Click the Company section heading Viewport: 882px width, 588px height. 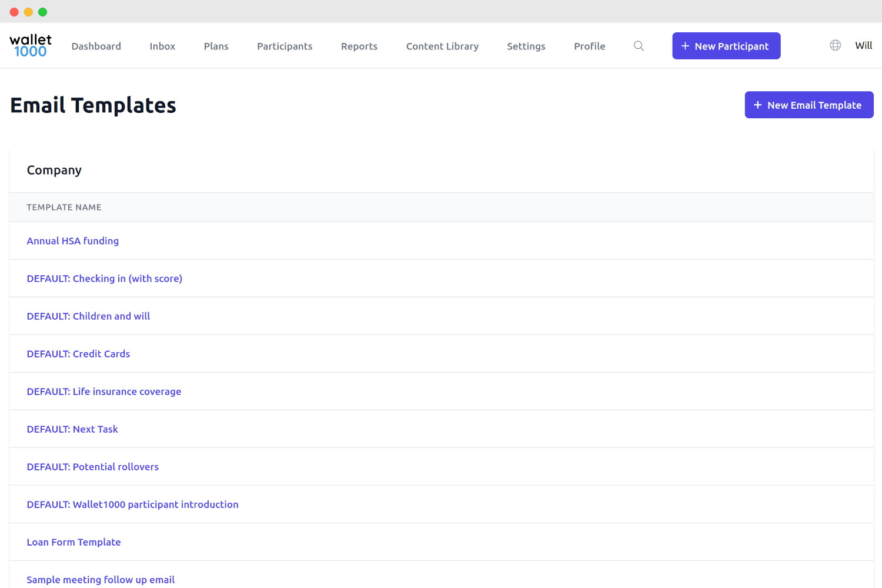(x=54, y=170)
